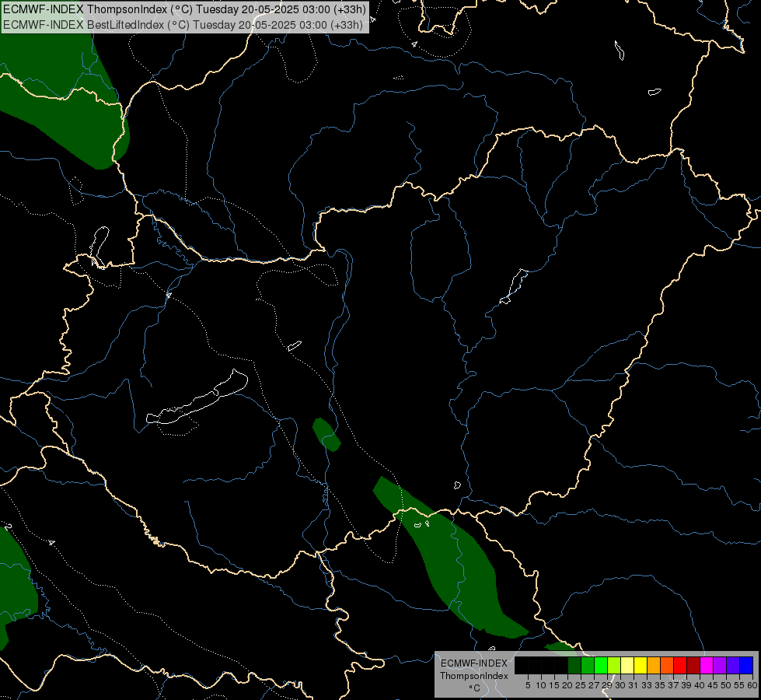Click the small green patch east of Lake Balaton
Image resolution: width=761 pixels, height=700 pixels.
pyautogui.click(x=326, y=434)
